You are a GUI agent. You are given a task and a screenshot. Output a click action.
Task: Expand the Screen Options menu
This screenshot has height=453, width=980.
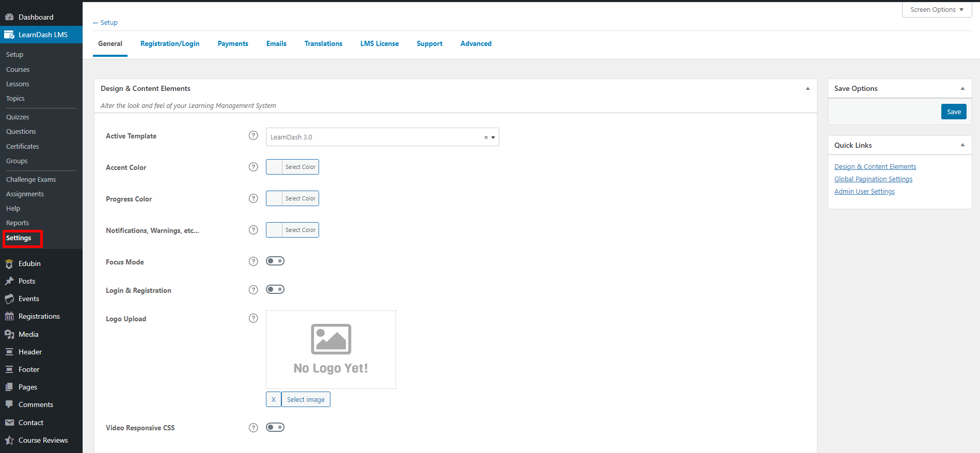[937, 10]
